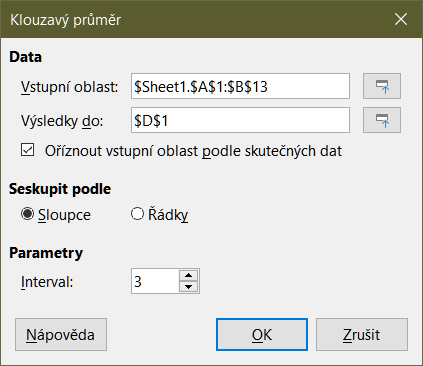Click into the Vstupní oblast input field
This screenshot has height=366, width=423.
[x=240, y=86]
